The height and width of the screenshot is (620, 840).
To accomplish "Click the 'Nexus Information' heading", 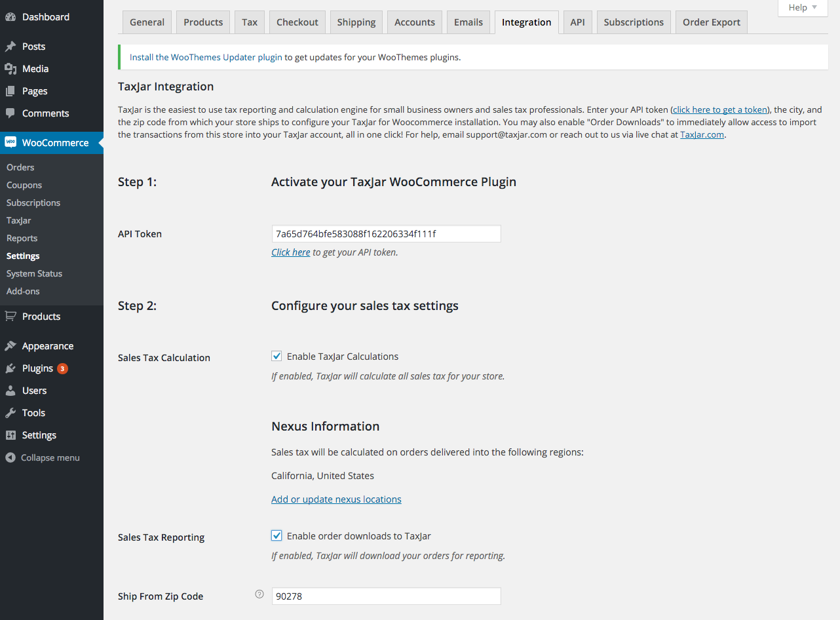I will click(x=326, y=427).
